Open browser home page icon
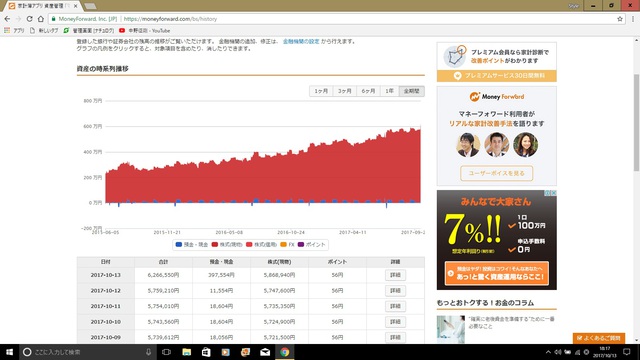The image size is (640, 360). click(x=40, y=19)
